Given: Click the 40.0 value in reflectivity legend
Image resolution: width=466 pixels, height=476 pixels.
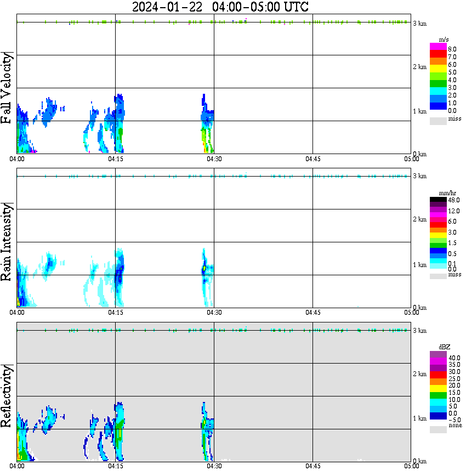Looking at the screenshot, I should (x=454, y=358).
